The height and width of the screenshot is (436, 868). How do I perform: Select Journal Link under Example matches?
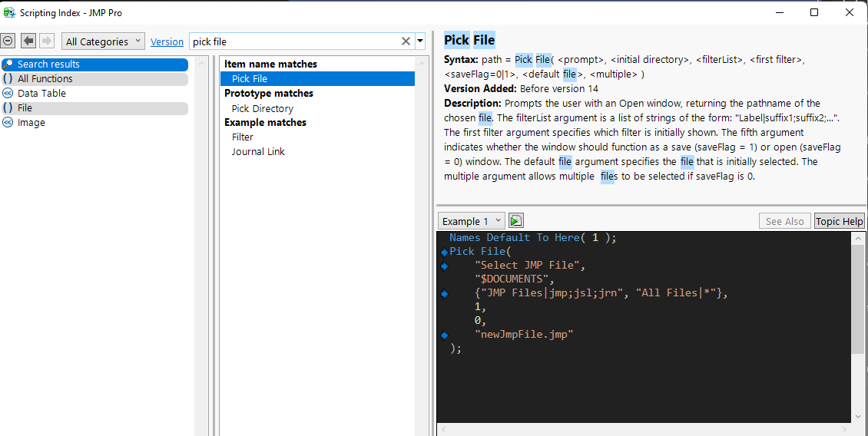click(x=258, y=152)
